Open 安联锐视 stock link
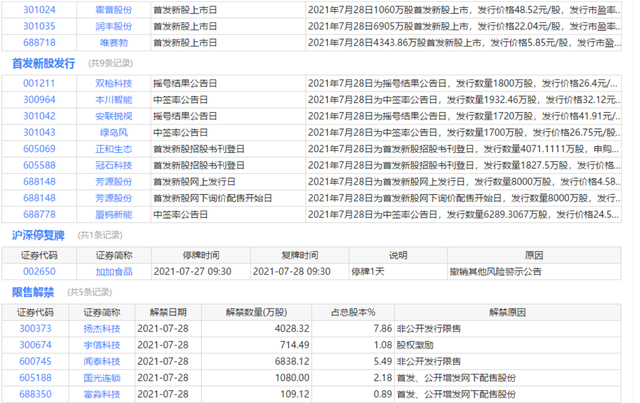The width and height of the screenshot is (640, 403). pos(113,116)
